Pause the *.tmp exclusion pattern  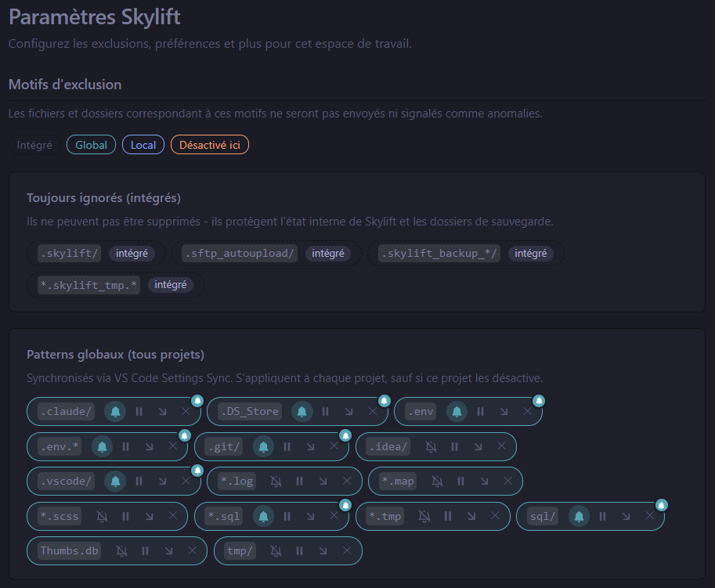click(x=448, y=517)
